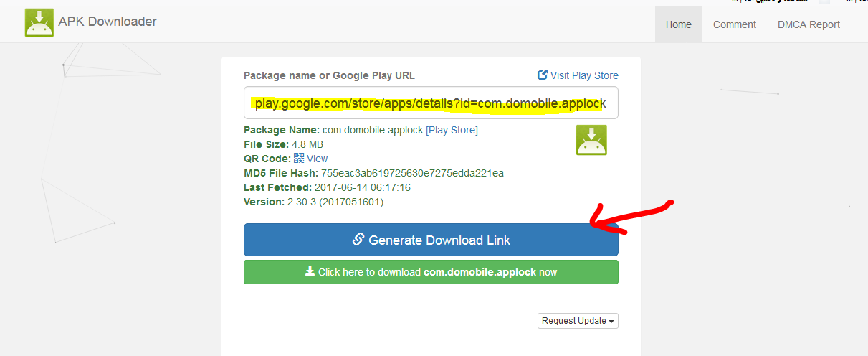868x356 pixels.
Task: Click the 'Package name or Google Play URL' label
Action: tap(329, 75)
